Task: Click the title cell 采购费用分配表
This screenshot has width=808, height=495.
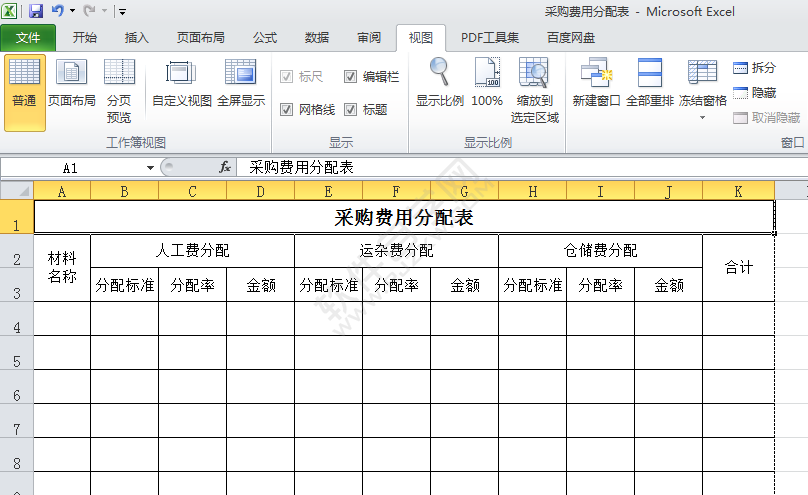Action: (x=404, y=217)
